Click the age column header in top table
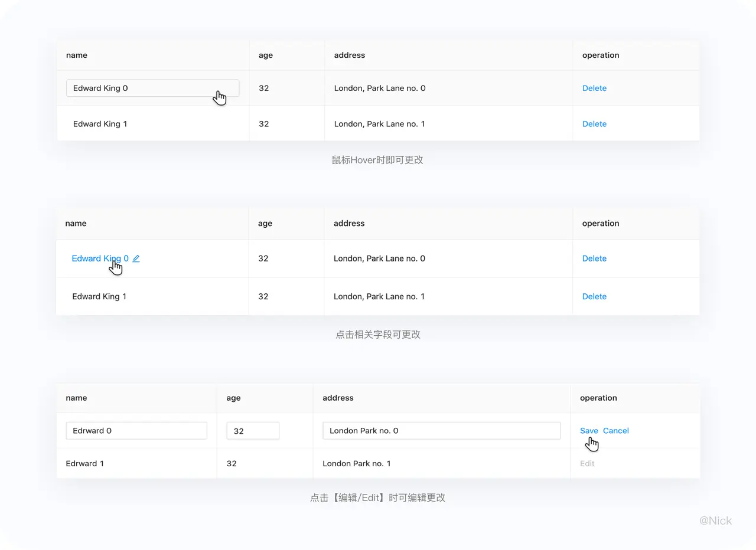 coord(266,55)
